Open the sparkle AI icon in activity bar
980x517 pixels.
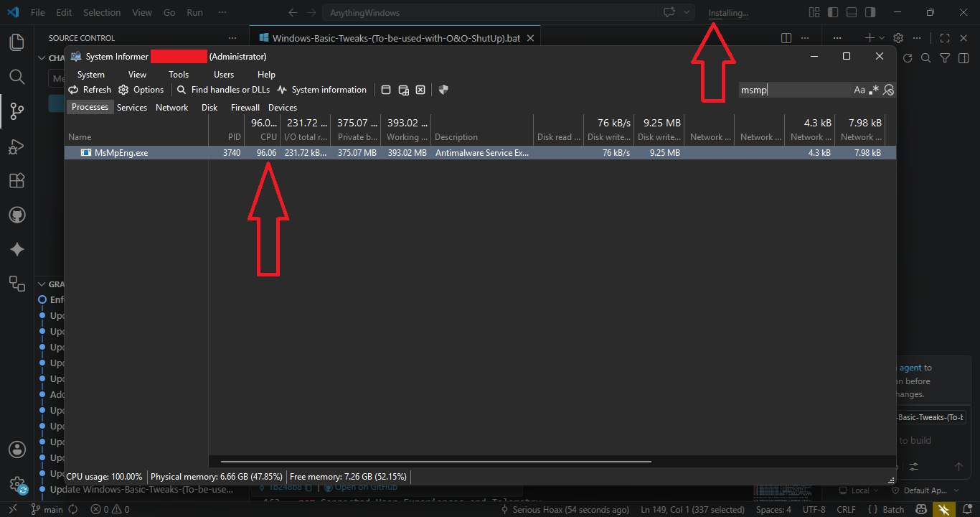tap(17, 249)
